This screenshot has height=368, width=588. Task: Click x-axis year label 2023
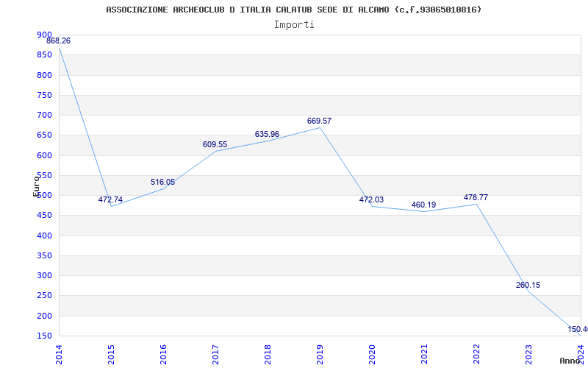(x=528, y=355)
